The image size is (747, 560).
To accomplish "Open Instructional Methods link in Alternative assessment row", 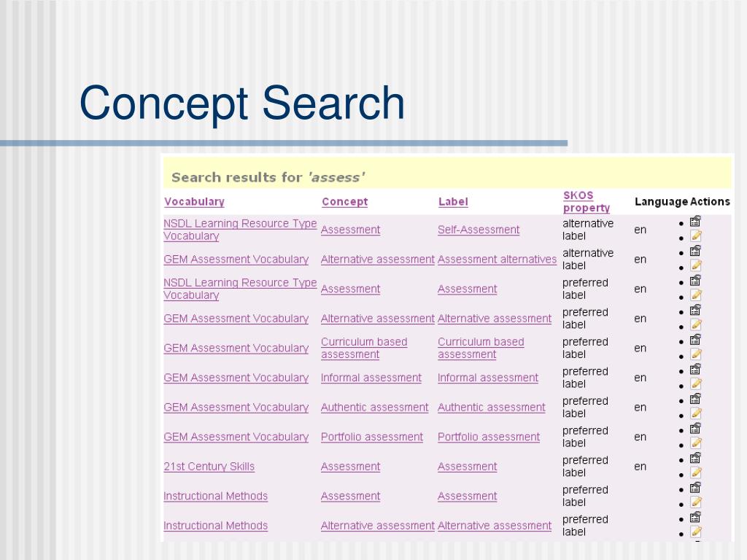I will click(215, 525).
